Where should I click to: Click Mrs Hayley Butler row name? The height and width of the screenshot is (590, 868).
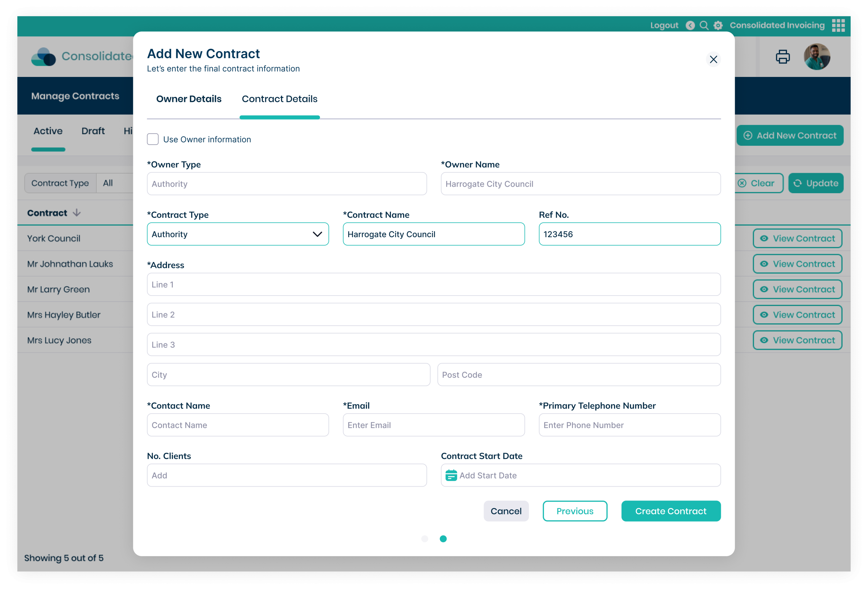pos(63,314)
